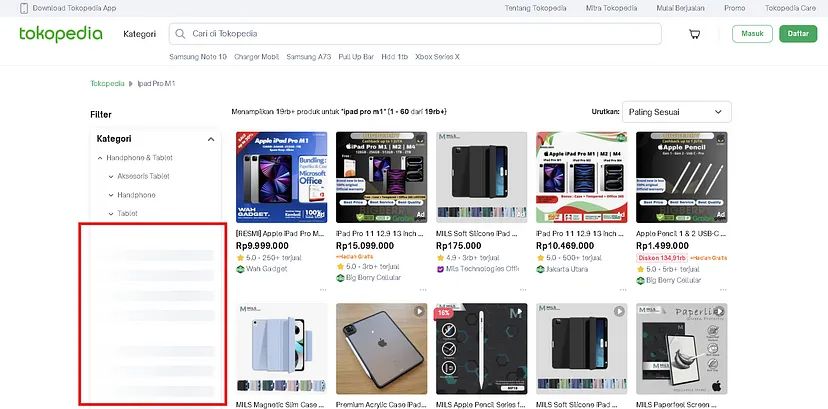Open the Paling Sesuai sort dropdown
Viewport: 828px width, 409px height.
(x=676, y=112)
